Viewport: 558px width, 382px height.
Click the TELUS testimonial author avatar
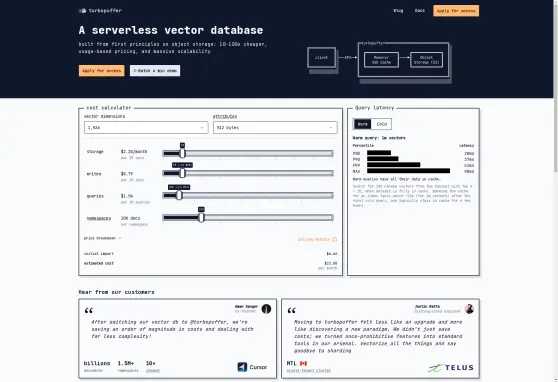469,309
